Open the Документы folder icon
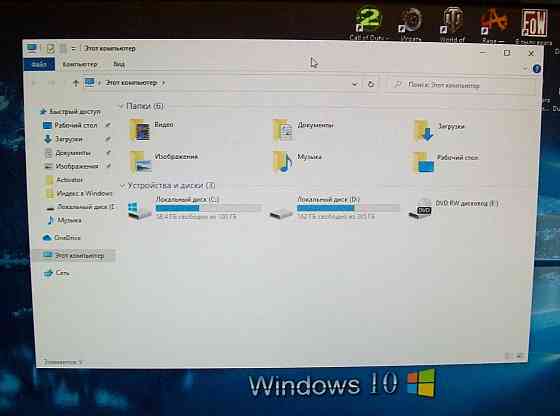 (282, 131)
